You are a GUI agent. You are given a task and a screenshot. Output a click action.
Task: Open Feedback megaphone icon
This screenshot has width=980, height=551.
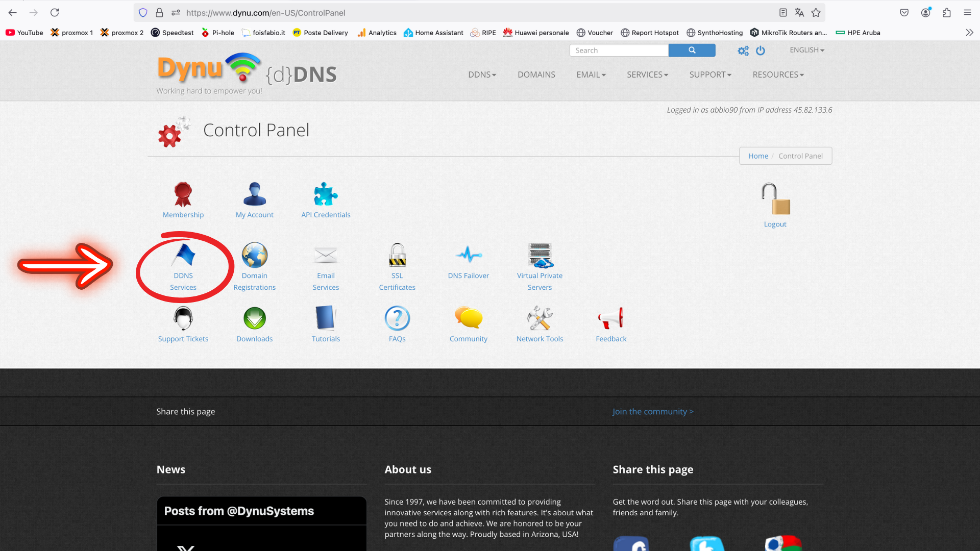click(x=611, y=318)
